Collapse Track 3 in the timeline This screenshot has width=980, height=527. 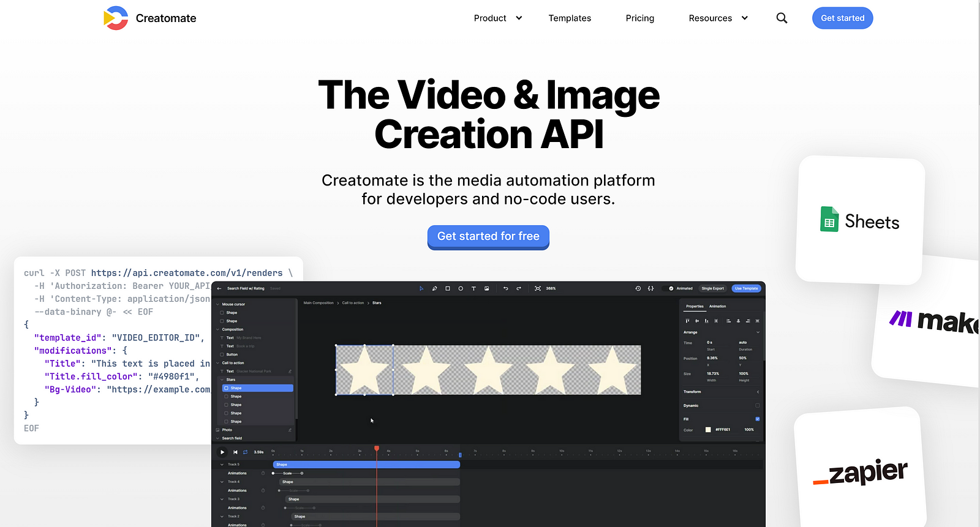pos(222,499)
